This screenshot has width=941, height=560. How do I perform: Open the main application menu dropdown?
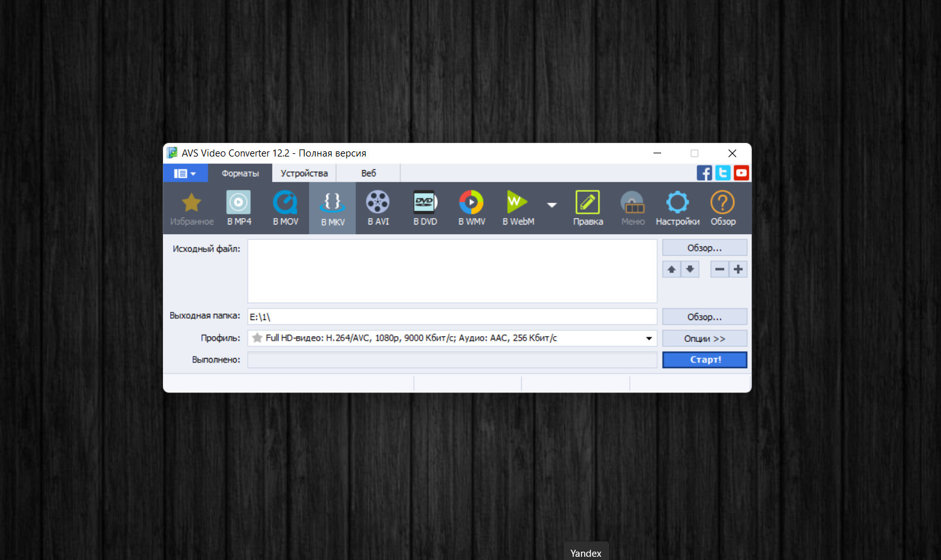185,173
